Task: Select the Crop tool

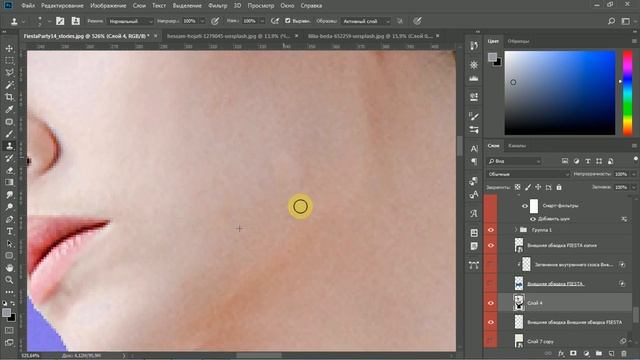Action: pyautogui.click(x=9, y=97)
